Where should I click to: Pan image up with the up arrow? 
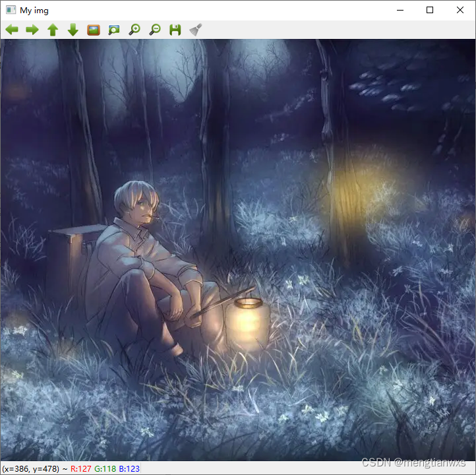pyautogui.click(x=53, y=30)
